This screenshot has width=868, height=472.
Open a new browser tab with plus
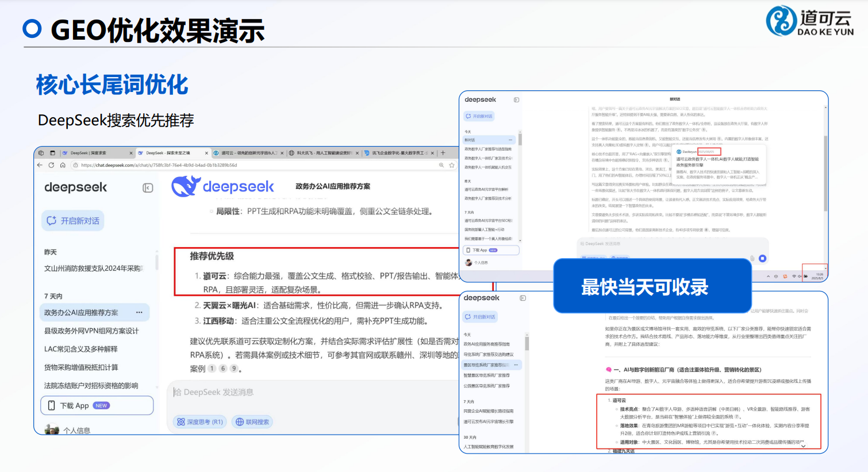[443, 153]
